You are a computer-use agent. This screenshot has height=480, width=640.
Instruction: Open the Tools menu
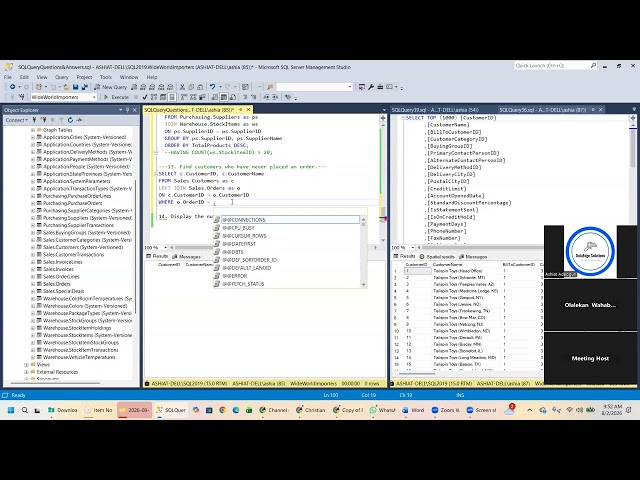tap(106, 77)
